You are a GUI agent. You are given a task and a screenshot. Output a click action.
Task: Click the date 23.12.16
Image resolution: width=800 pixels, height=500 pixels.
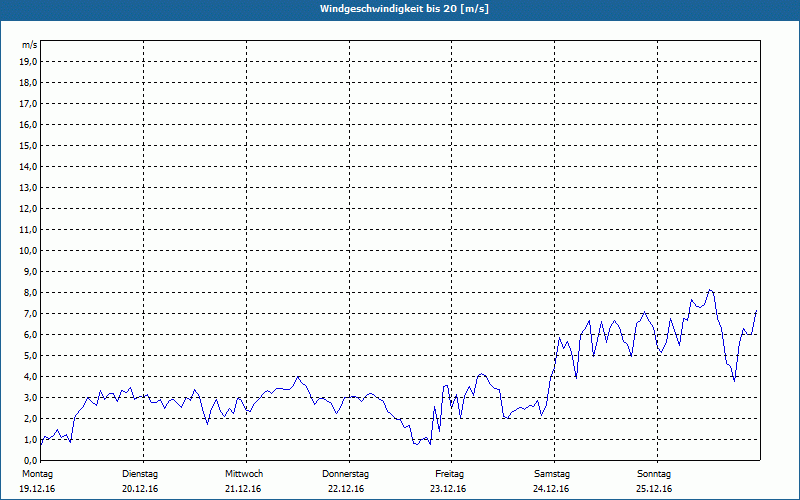pyautogui.click(x=448, y=489)
